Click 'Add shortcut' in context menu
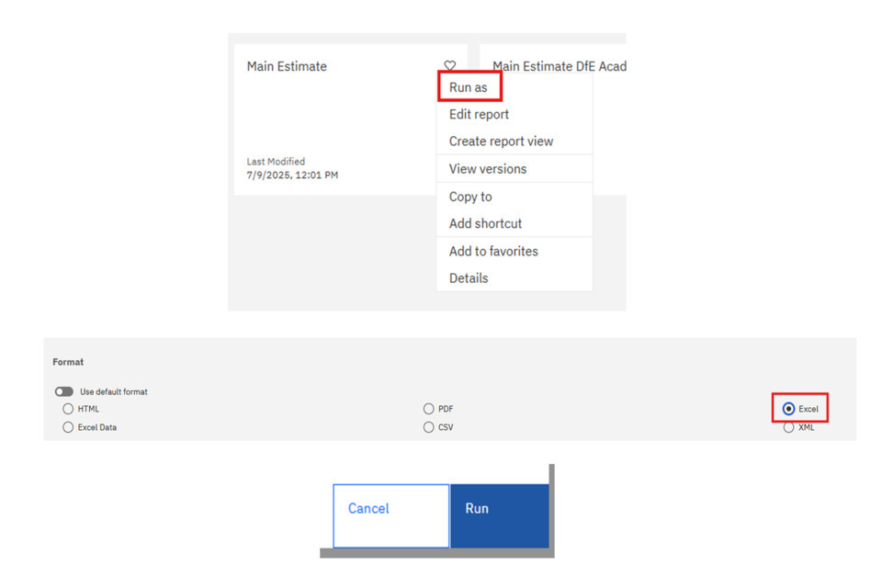 pyautogui.click(x=485, y=223)
